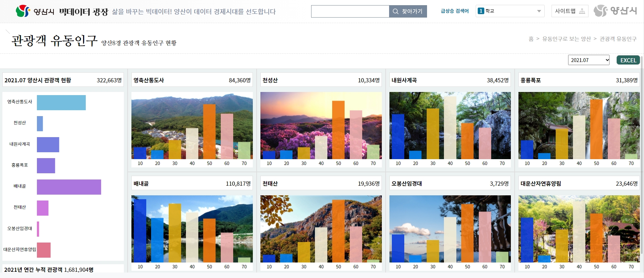Image resolution: width=644 pixels, height=278 pixels.
Task: Open the sitemap hierarchy icon
Action: (582, 11)
